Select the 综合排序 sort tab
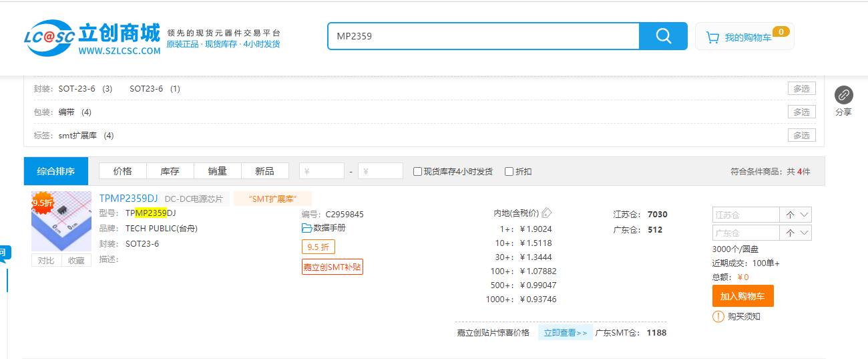This screenshot has width=868, height=359. pyautogui.click(x=55, y=171)
